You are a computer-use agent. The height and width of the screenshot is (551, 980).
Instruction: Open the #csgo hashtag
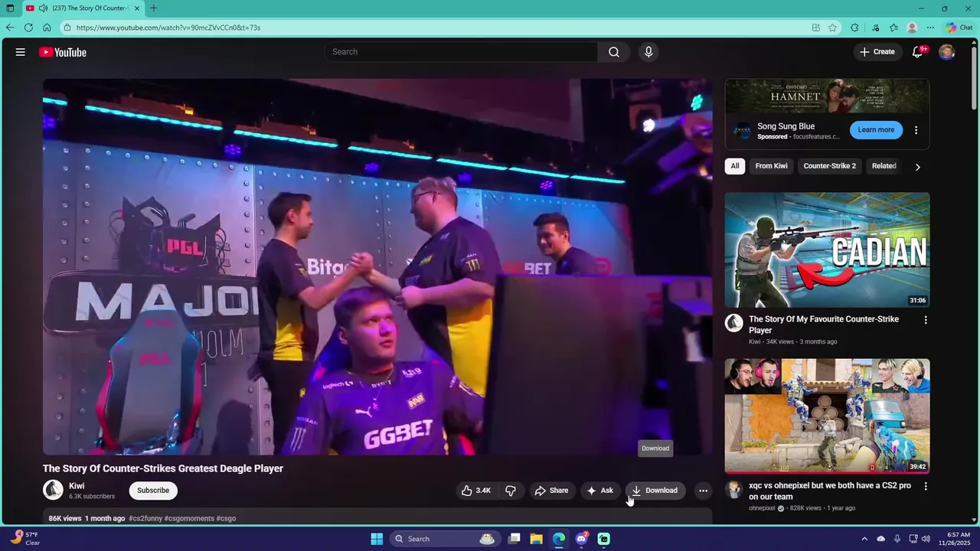point(227,518)
